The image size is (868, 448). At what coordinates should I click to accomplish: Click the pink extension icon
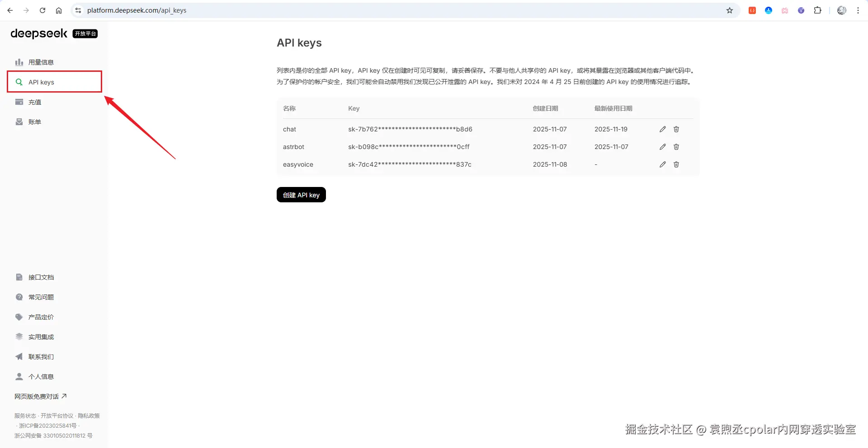click(x=785, y=10)
